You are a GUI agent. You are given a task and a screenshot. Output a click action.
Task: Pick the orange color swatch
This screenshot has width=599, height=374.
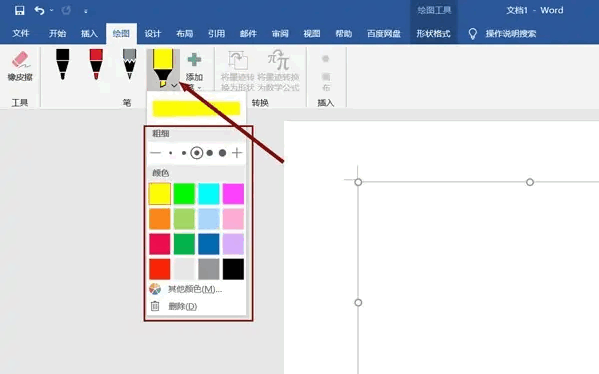160,219
